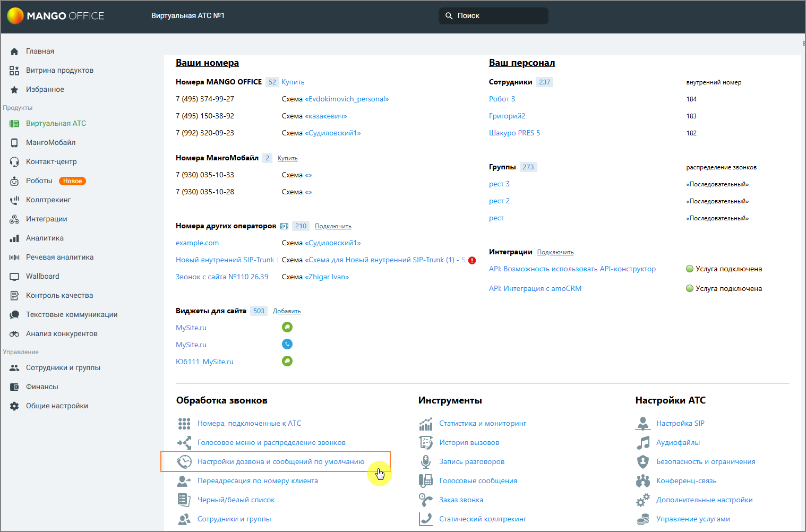Click the Запись разговоров microphone icon
The width and height of the screenshot is (806, 532).
(x=426, y=462)
